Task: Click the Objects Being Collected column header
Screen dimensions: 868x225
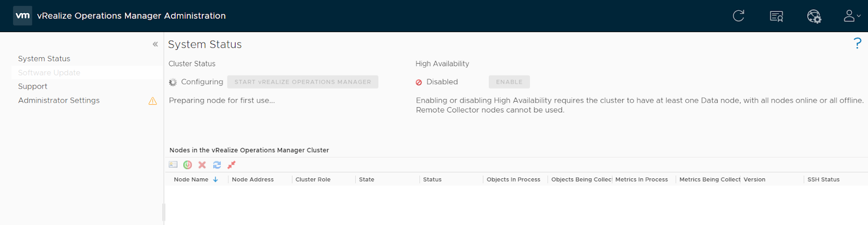Action: click(x=582, y=179)
